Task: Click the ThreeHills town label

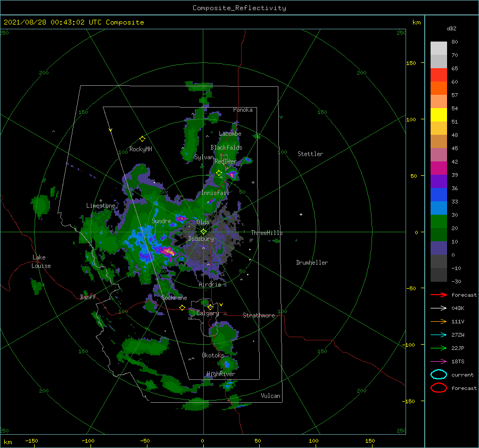Action: click(x=267, y=233)
